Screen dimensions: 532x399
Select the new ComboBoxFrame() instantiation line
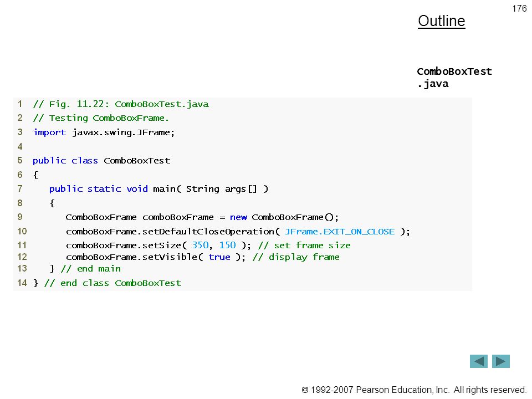(x=202, y=217)
